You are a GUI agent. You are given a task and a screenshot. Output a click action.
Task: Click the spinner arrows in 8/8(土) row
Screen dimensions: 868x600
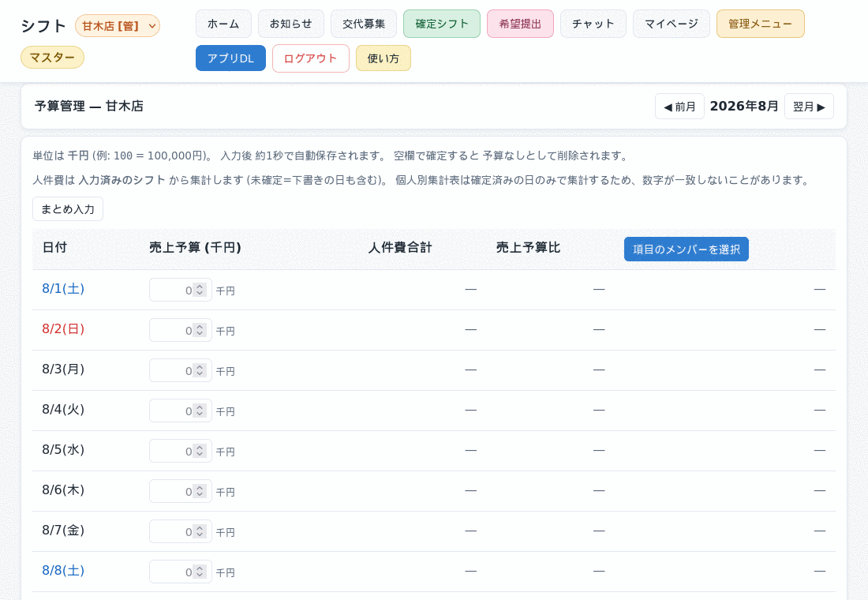200,572
